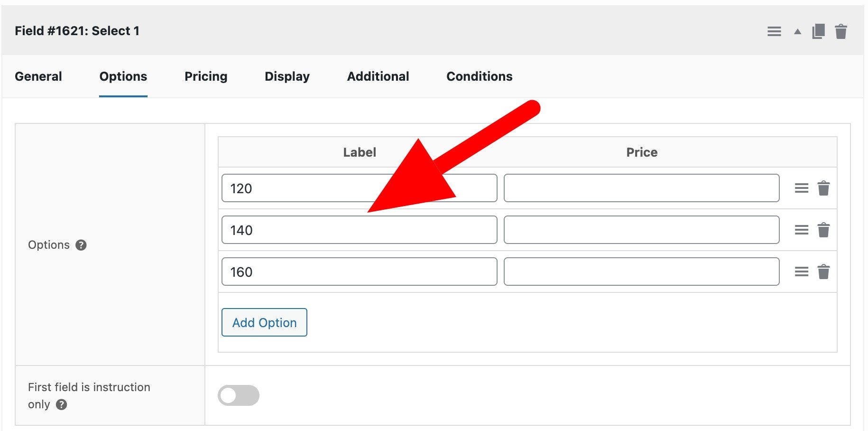Enable the 'First field is instruction only' toggle
868x431 pixels.
[x=239, y=395]
